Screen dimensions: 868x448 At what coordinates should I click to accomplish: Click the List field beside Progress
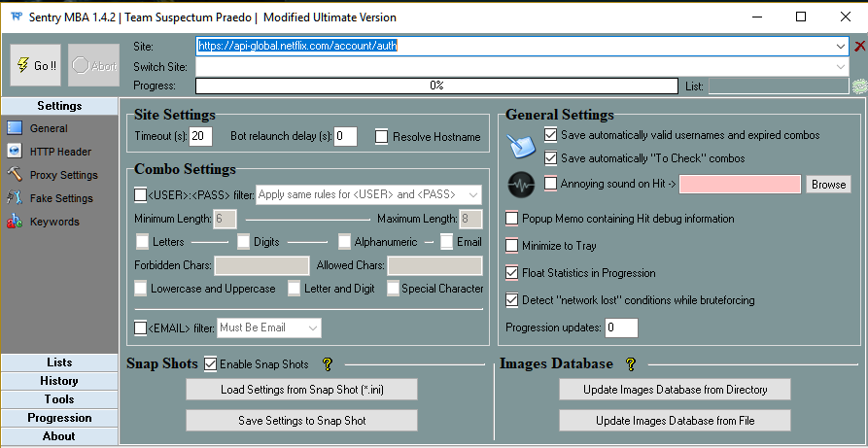pos(779,86)
